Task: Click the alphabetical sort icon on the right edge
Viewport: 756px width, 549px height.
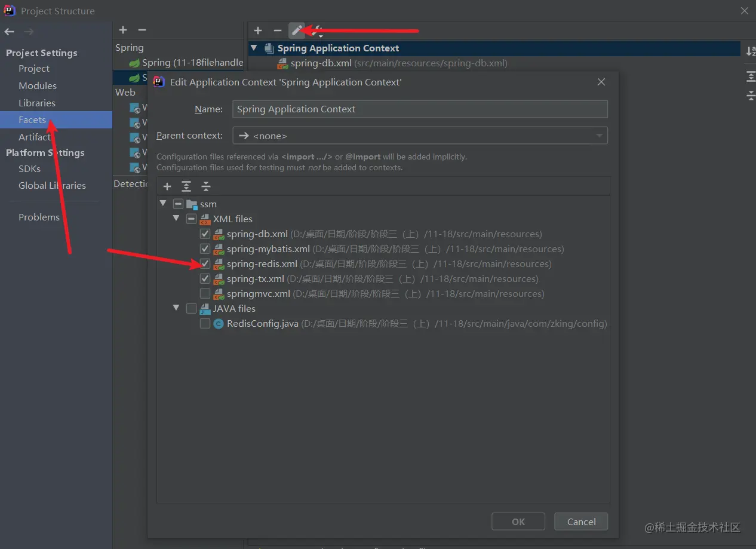Action: (751, 51)
